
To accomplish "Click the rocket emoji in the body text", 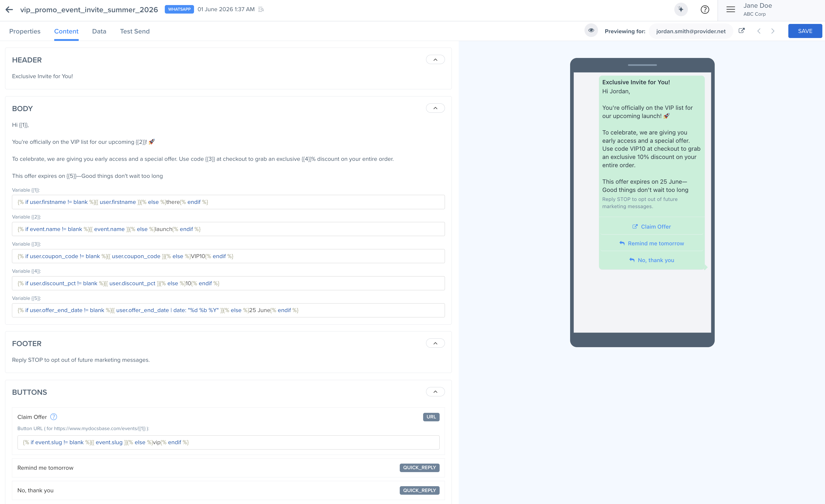I will coord(152,142).
